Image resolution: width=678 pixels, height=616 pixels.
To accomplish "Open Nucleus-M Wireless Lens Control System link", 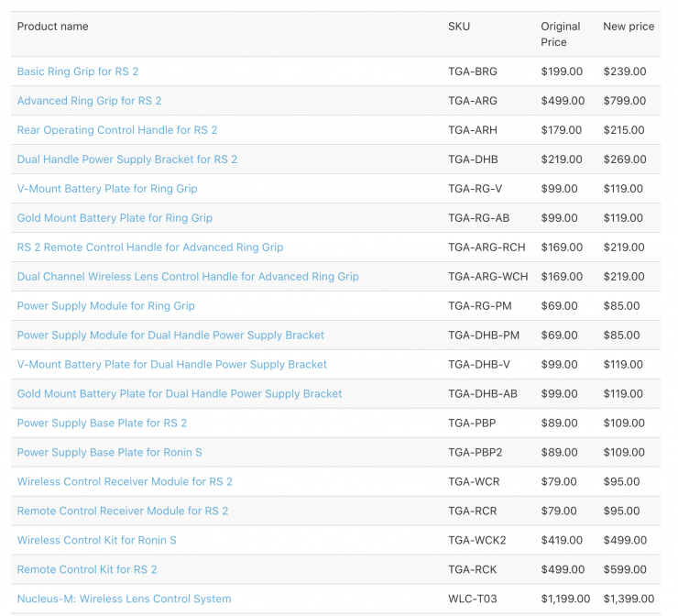I will pos(124,599).
